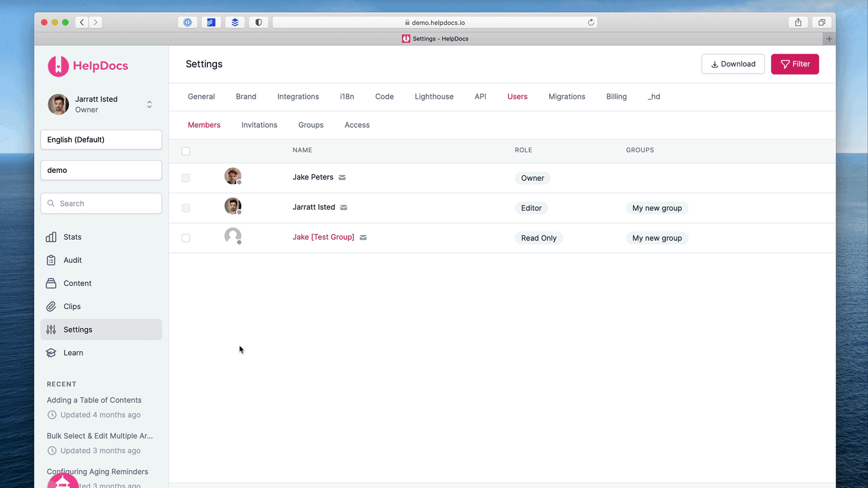Image resolution: width=868 pixels, height=488 pixels.
Task: Click the layered stack extension icon
Action: click(235, 22)
